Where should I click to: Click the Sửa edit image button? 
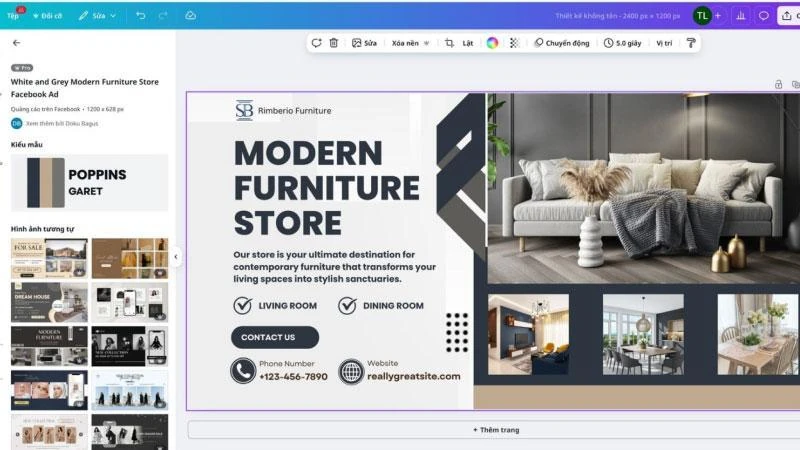coord(364,43)
